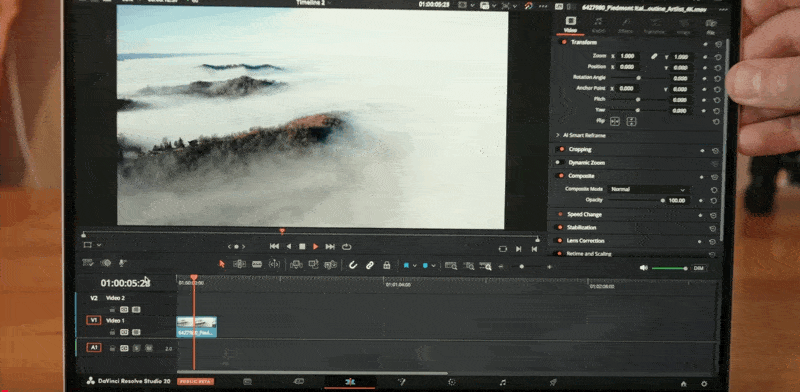The height and width of the screenshot is (392, 800).
Task: Solo track A1 with the S button
Action: click(136, 348)
